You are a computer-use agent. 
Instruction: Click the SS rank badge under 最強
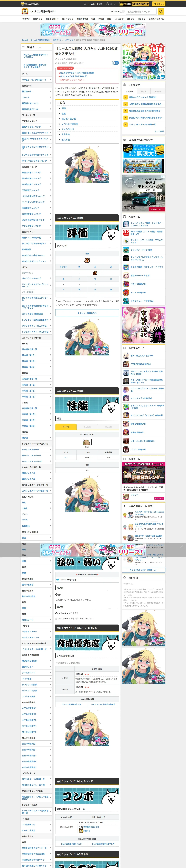tap(87, 260)
